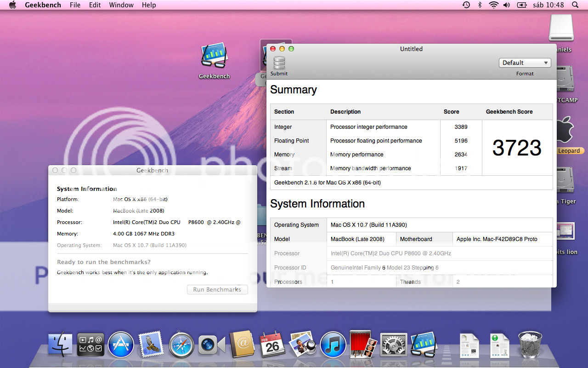588x368 pixels.
Task: Click Processor value in Geekbench window
Action: click(177, 222)
